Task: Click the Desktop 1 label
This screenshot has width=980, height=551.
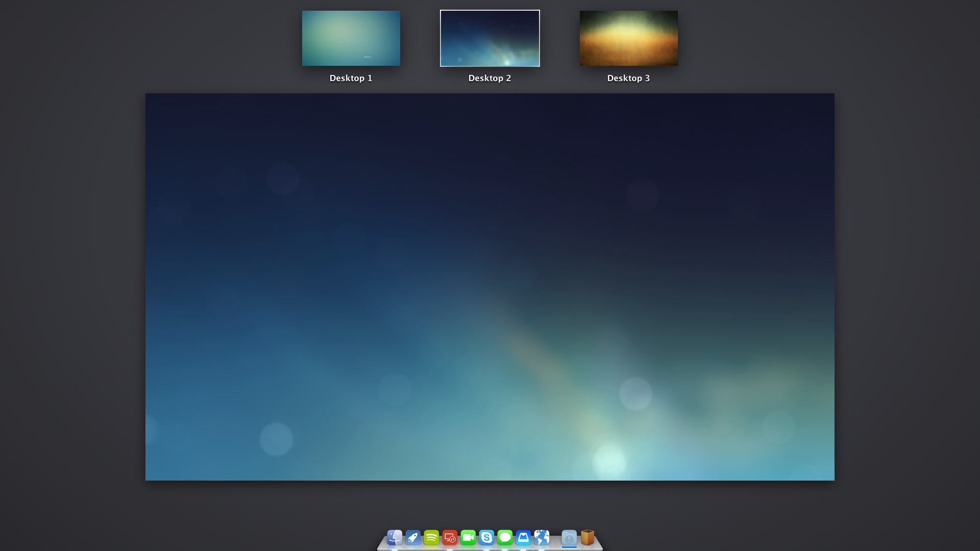Action: (351, 78)
